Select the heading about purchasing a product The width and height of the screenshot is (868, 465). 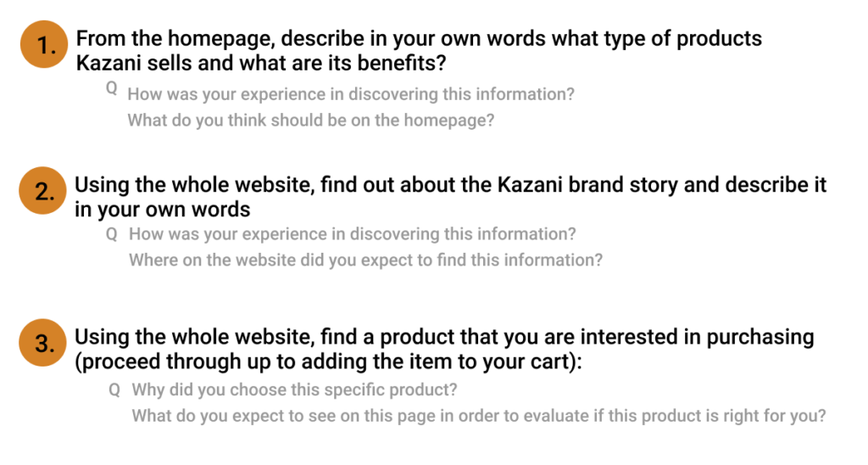[444, 349]
